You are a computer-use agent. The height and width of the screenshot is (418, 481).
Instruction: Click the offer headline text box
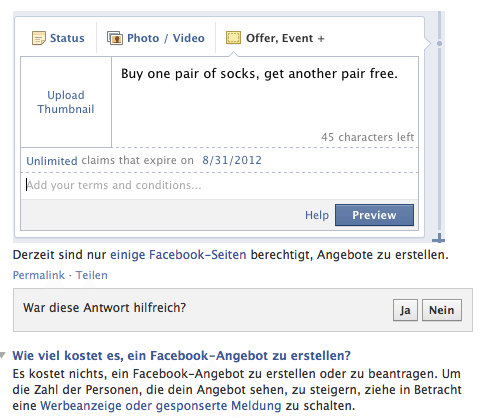[x=265, y=102]
